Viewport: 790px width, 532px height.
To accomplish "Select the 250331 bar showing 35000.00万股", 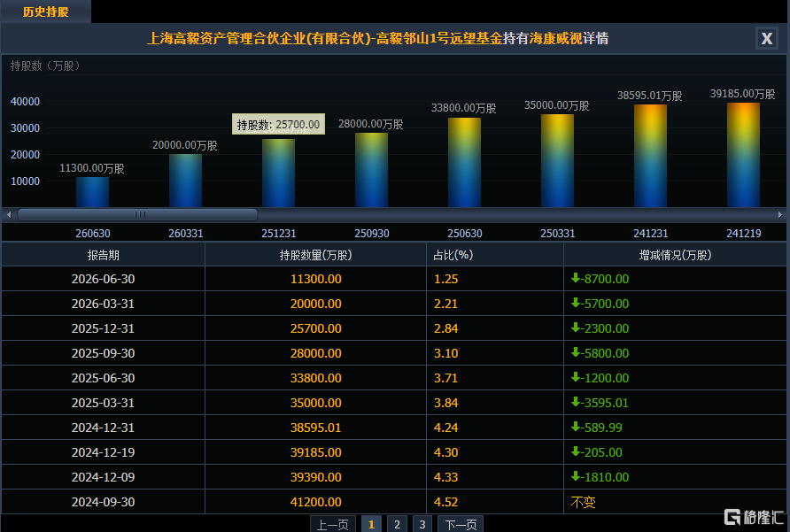I will pyautogui.click(x=557, y=161).
